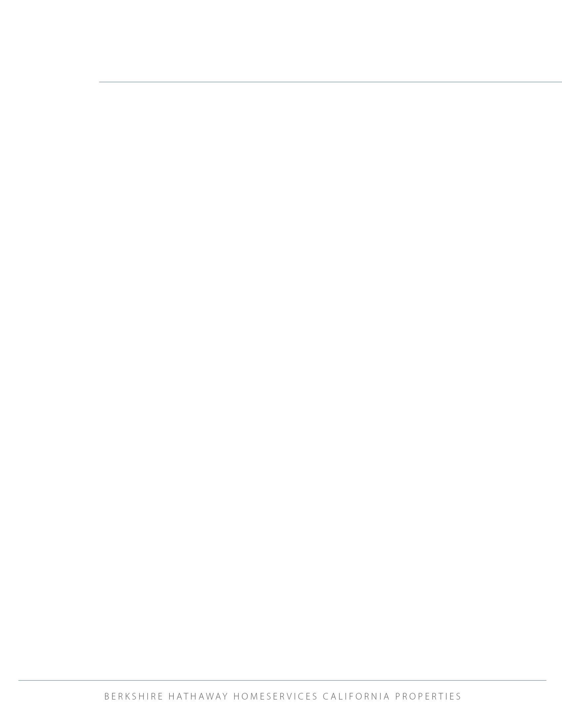Viewport: 562px width, 728px height.
Task: Click the empty left margin beside the header rule
Action: click(49, 82)
